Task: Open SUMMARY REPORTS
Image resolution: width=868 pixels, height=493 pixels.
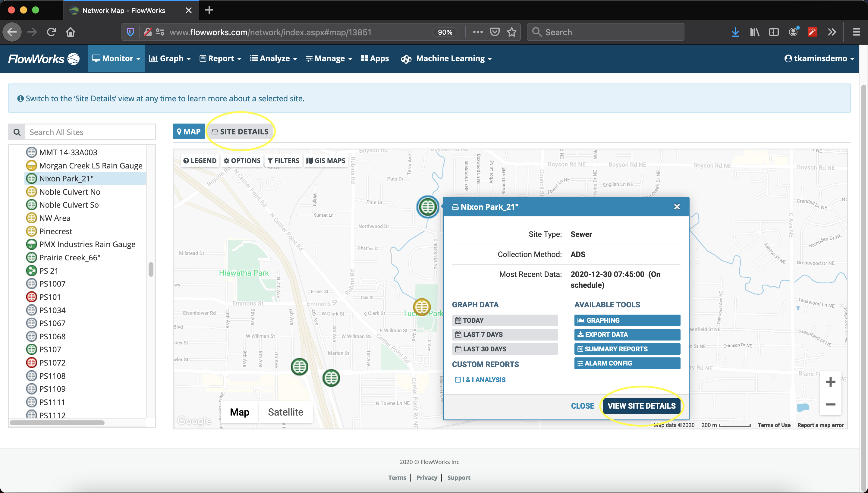Action: coord(627,349)
